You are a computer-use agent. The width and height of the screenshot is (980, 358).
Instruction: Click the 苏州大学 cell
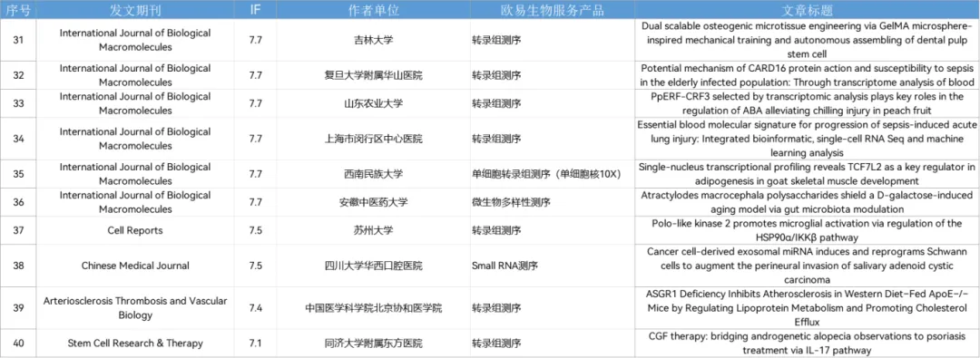[x=373, y=230]
